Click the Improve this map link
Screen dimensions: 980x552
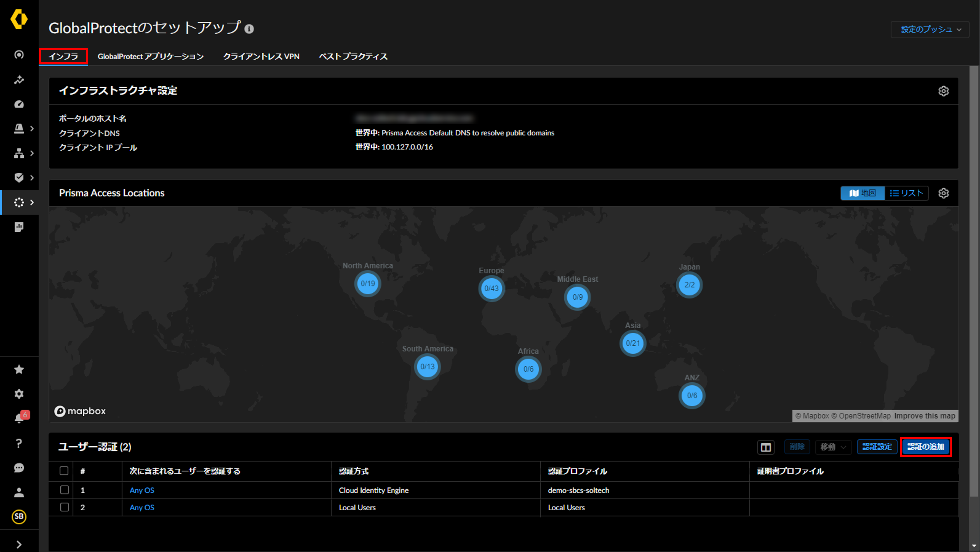click(924, 416)
